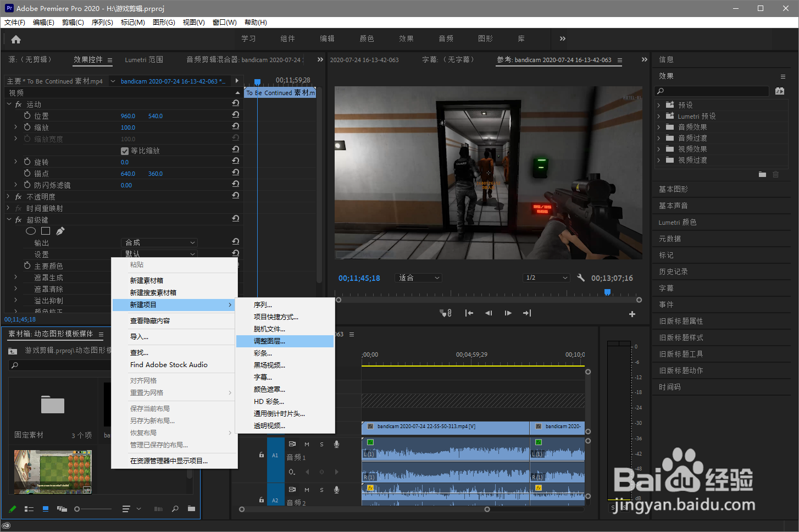Solo audio track A1
799x532 pixels.
[x=321, y=444]
